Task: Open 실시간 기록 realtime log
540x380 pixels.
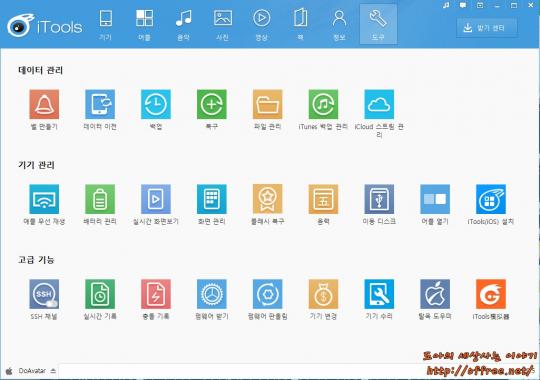Action: pos(100,294)
